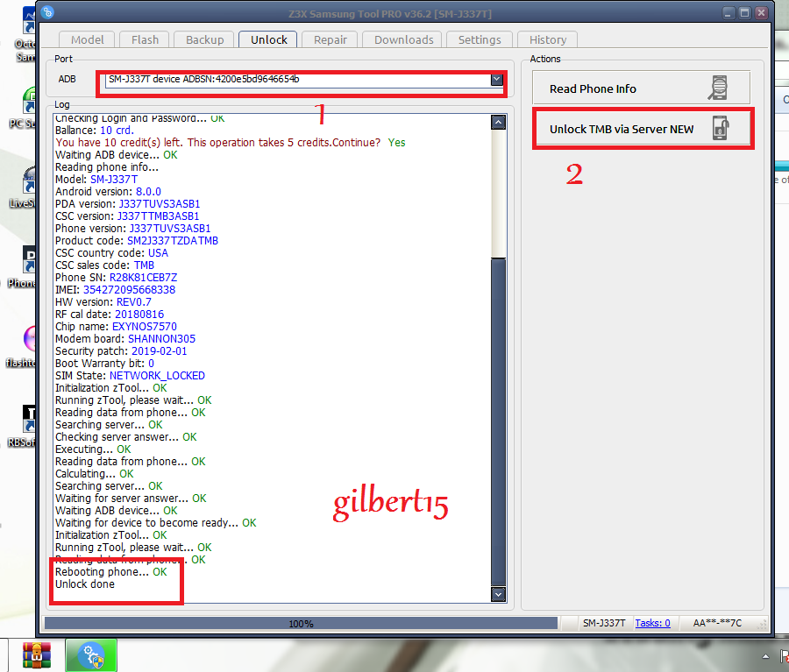Open the Backup tab
The image size is (789, 672).
[205, 39]
